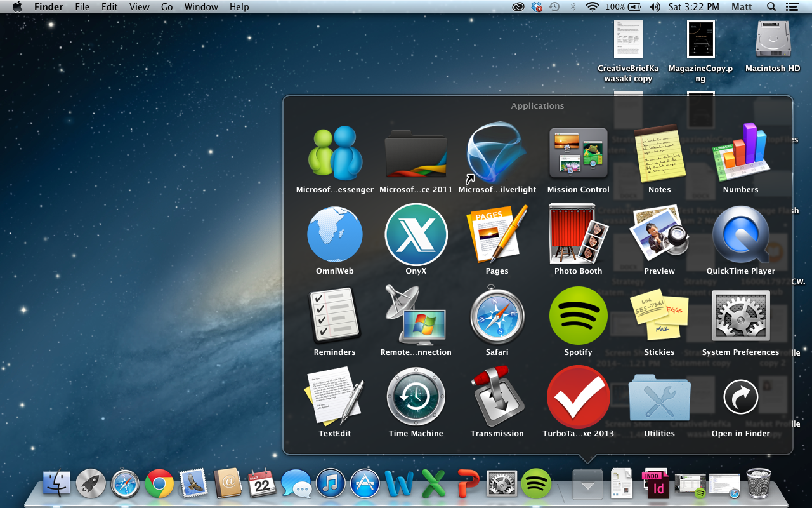This screenshot has width=812, height=508.
Task: Open the File menu
Action: point(82,7)
